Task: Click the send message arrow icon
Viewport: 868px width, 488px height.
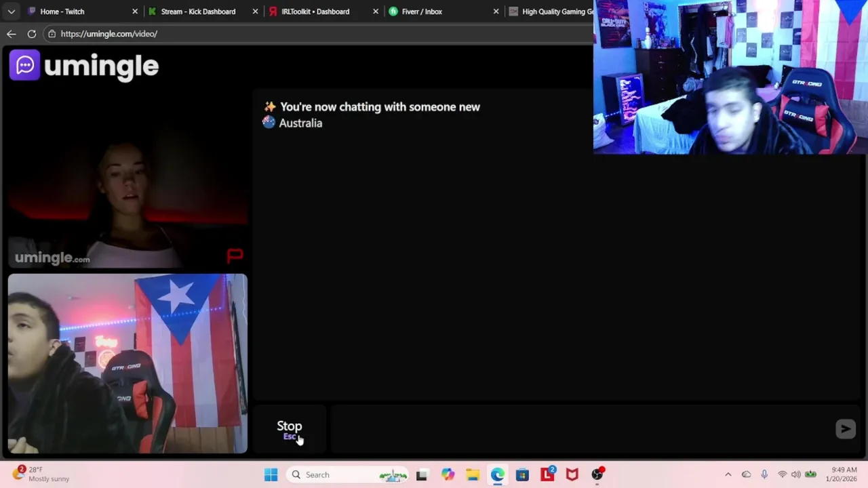Action: pos(845,428)
